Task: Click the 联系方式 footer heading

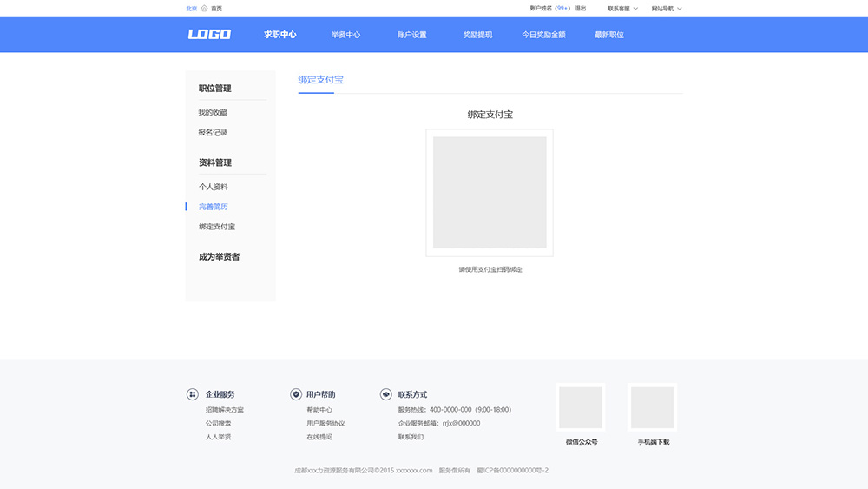Action: tap(412, 394)
